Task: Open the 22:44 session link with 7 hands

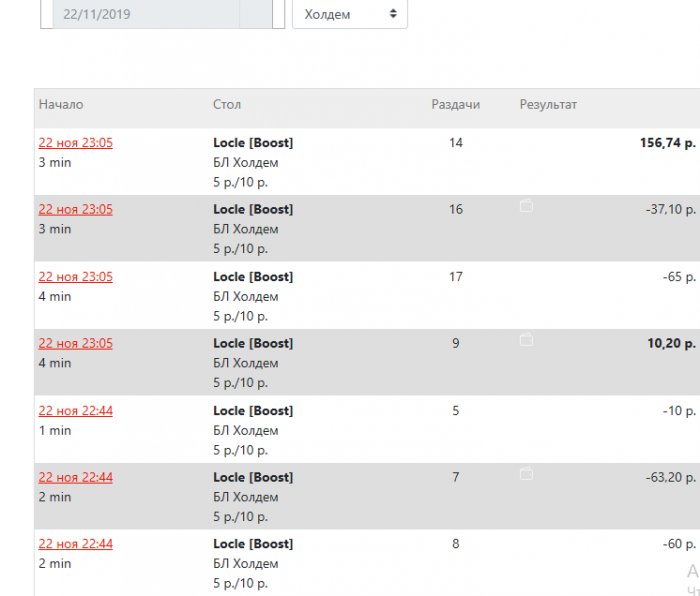Action: pos(76,478)
